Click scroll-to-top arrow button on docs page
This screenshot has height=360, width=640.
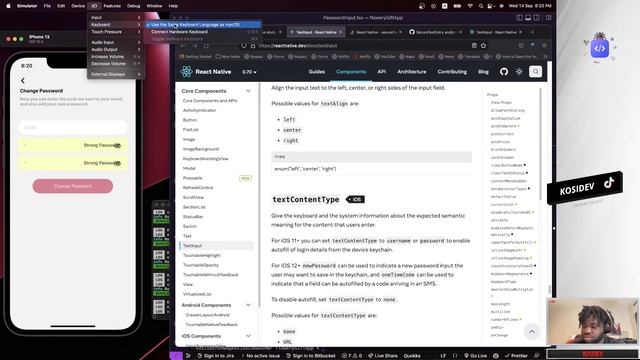(x=532, y=332)
